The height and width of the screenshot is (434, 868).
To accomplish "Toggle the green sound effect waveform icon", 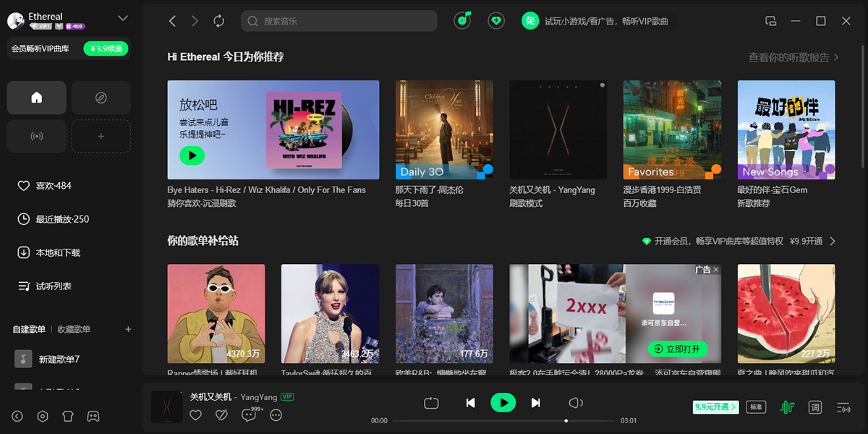I will 787,407.
